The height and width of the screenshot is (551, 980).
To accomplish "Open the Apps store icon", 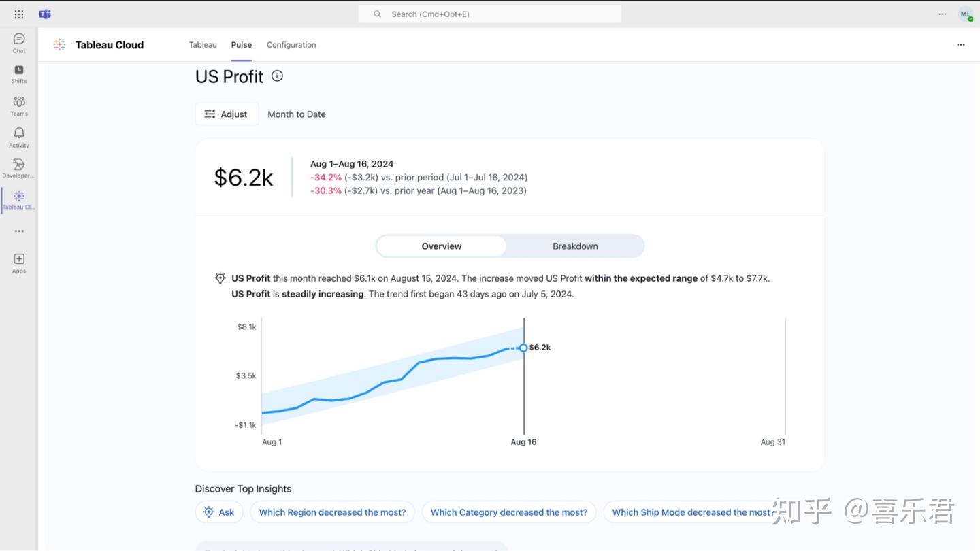I will (19, 262).
